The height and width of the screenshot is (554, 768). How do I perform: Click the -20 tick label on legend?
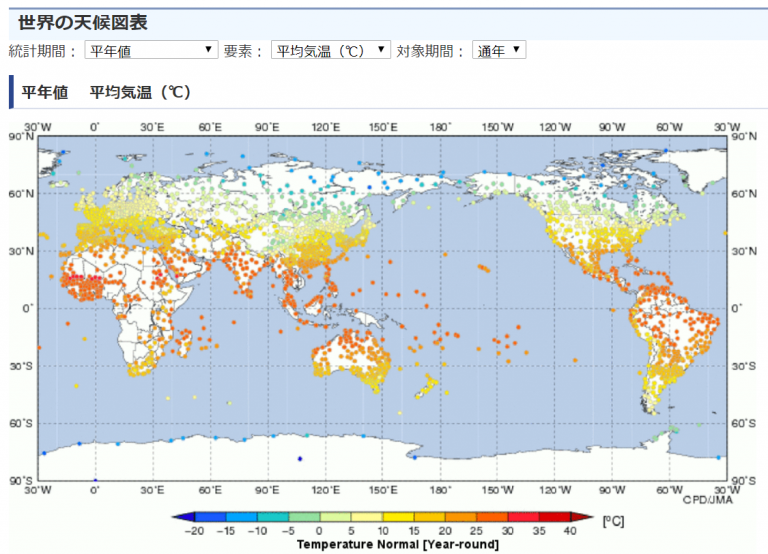[194, 531]
